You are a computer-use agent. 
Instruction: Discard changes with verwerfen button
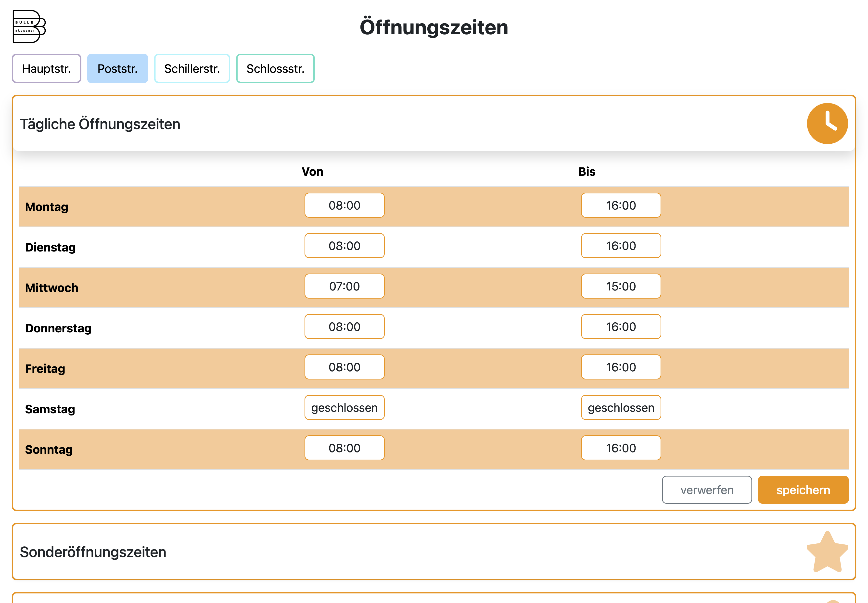707,490
